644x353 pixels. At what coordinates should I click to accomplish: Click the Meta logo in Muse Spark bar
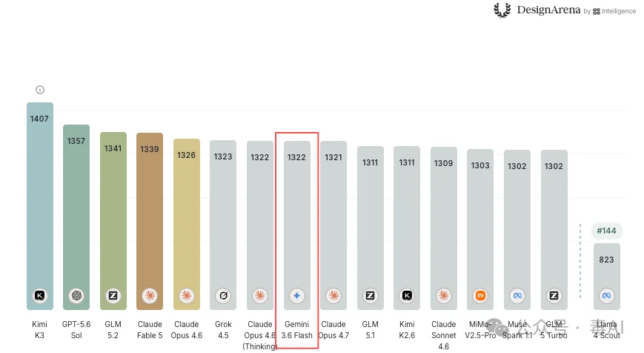(517, 295)
